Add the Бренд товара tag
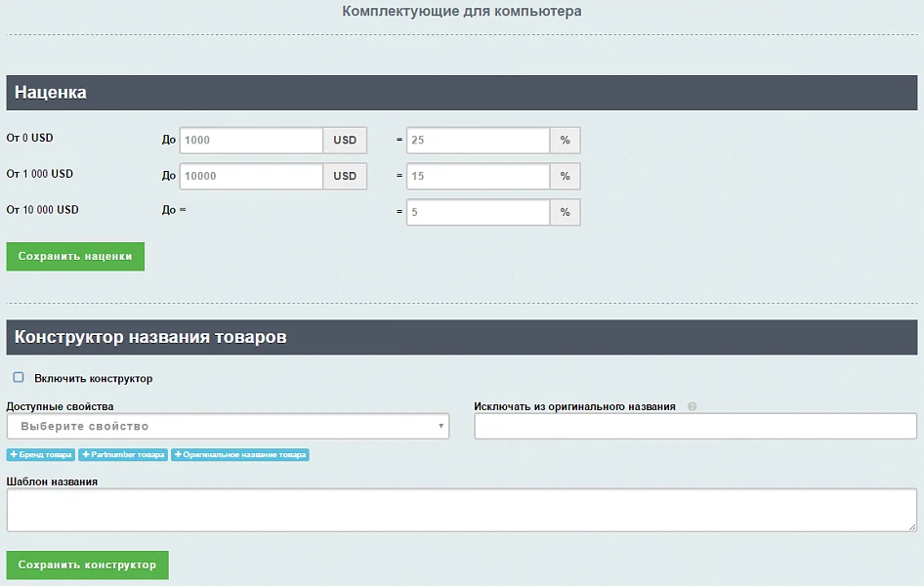 tap(41, 455)
